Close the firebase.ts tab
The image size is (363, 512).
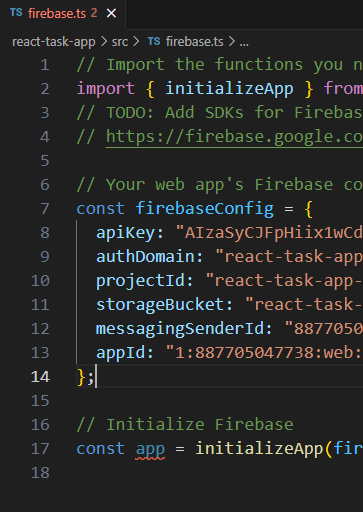click(x=111, y=14)
